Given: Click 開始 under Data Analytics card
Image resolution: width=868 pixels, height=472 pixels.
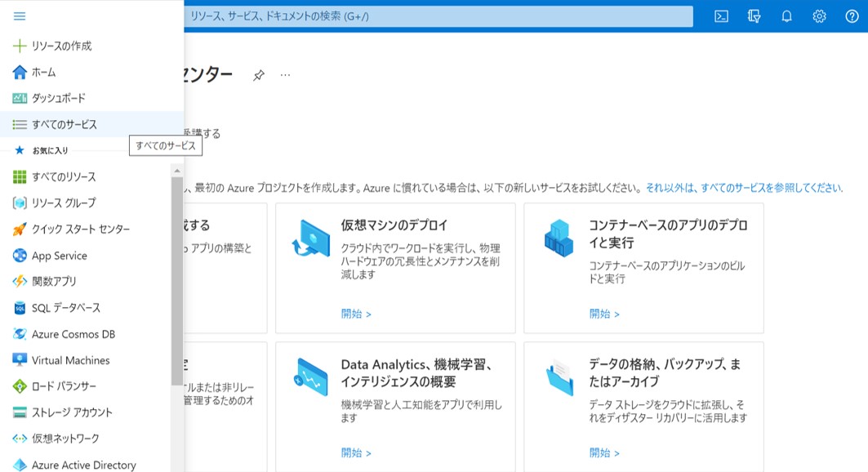Looking at the screenshot, I should 356,452.
